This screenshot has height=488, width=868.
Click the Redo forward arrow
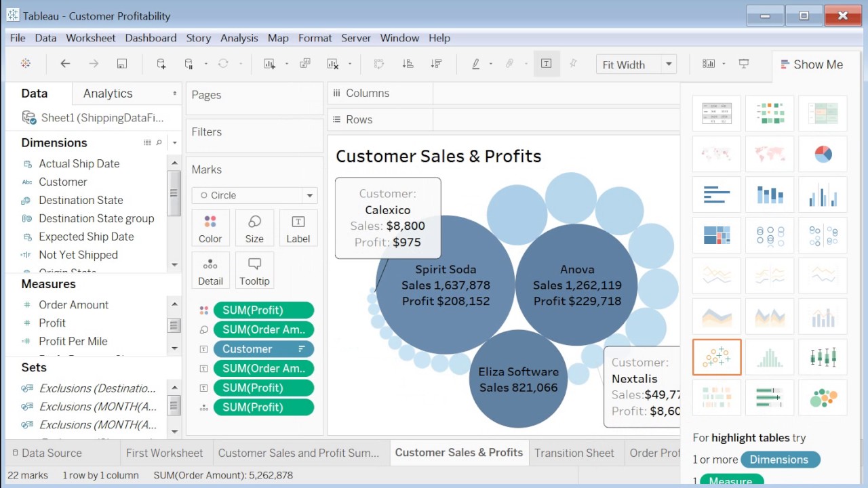[x=94, y=64]
